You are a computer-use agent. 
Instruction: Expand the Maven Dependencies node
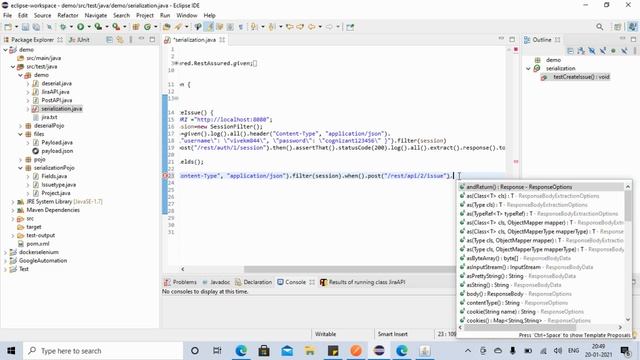13,210
